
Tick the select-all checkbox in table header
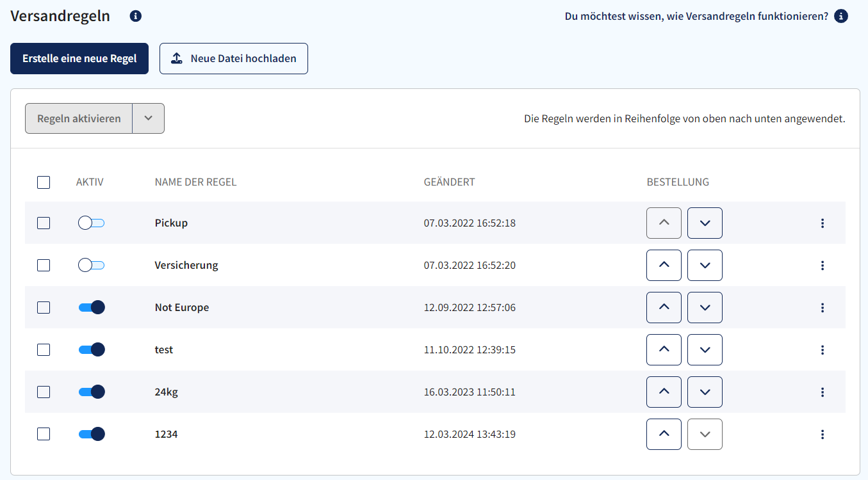click(44, 182)
